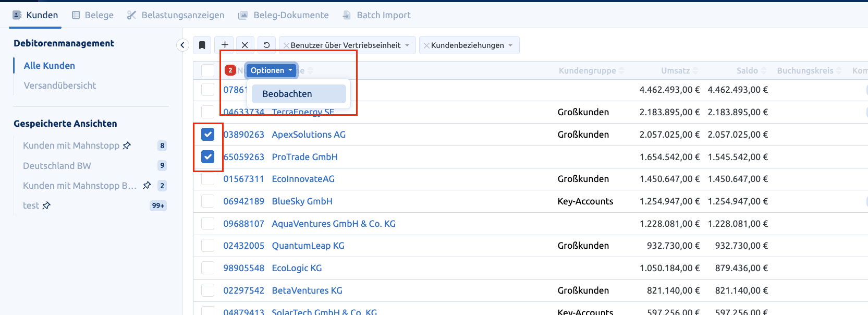Open customer number 03890263
The width and height of the screenshot is (868, 315).
[244, 135]
